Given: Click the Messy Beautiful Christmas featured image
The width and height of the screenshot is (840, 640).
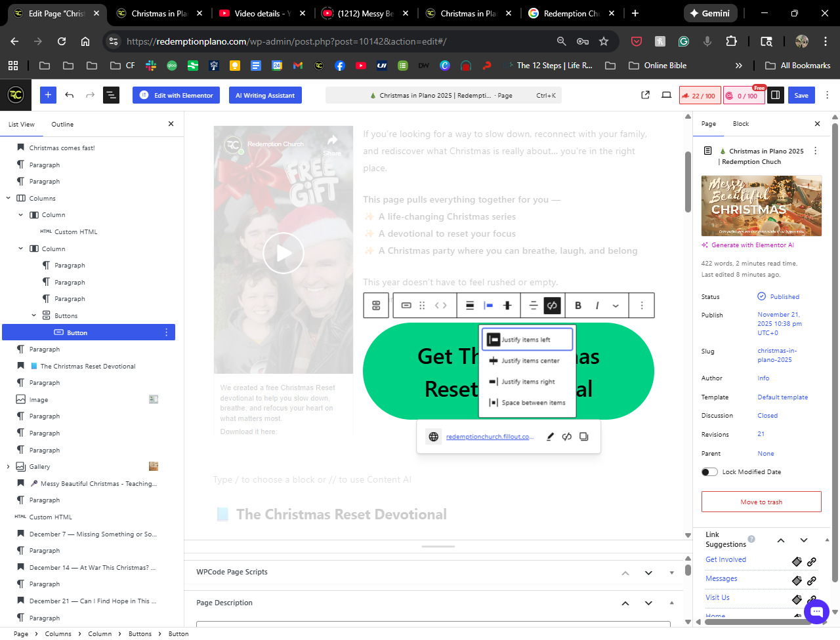Looking at the screenshot, I should point(761,206).
